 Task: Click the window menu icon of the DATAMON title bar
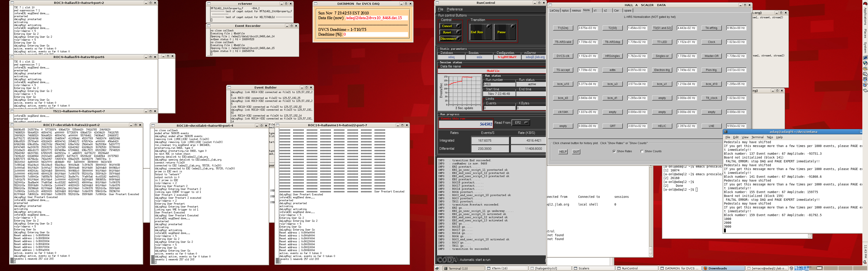coord(316,4)
